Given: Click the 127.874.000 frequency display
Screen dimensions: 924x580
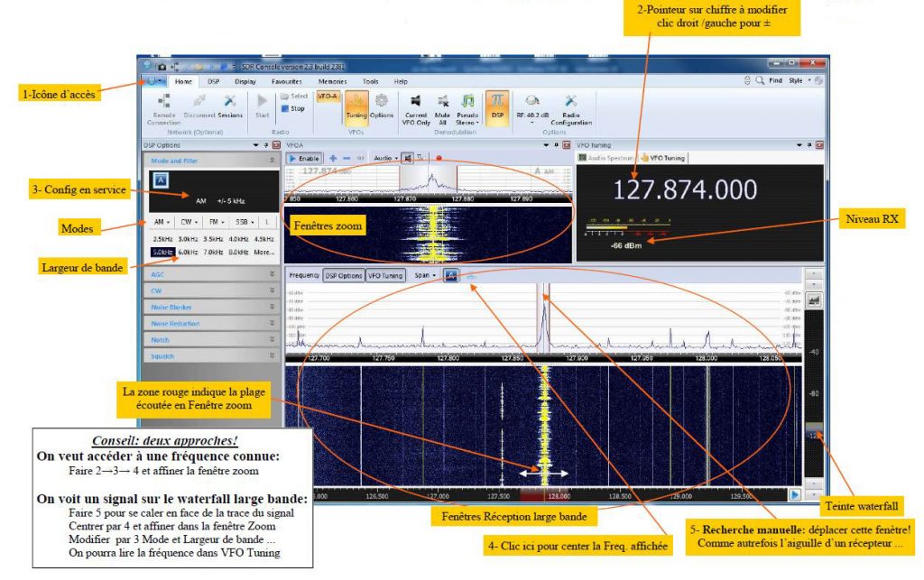Looking at the screenshot, I should [685, 189].
